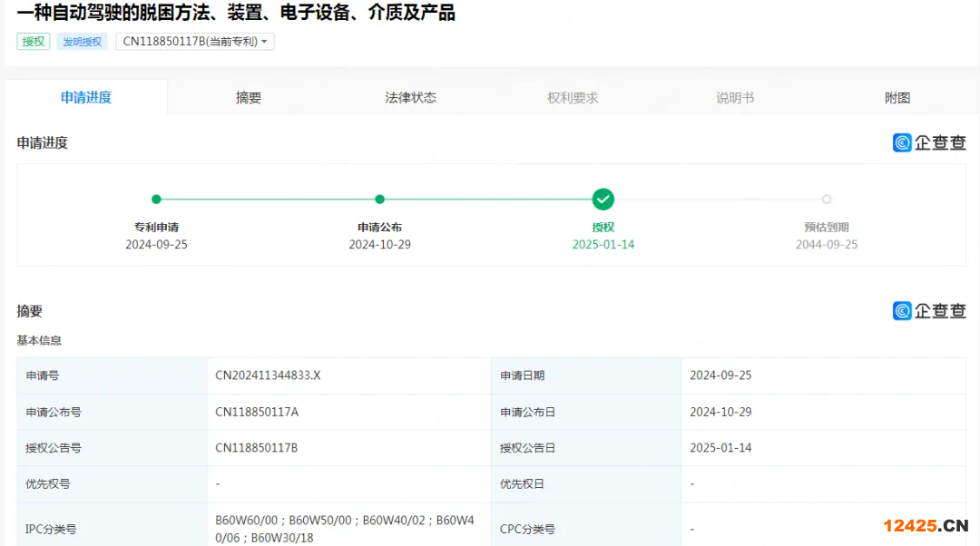Screen dimensions: 980x546
Task: Open the 法律状态 tab
Action: pos(410,98)
